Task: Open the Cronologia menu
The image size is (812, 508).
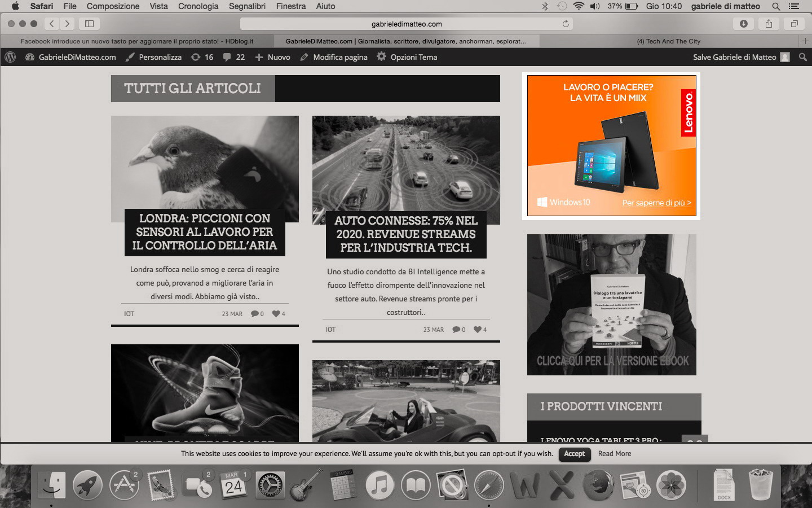Action: 198,6
